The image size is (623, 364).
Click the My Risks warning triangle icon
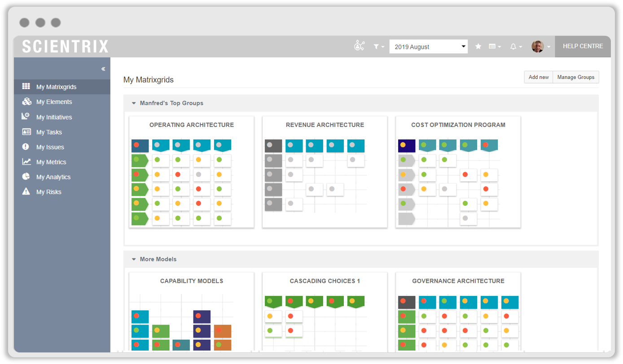coord(26,192)
